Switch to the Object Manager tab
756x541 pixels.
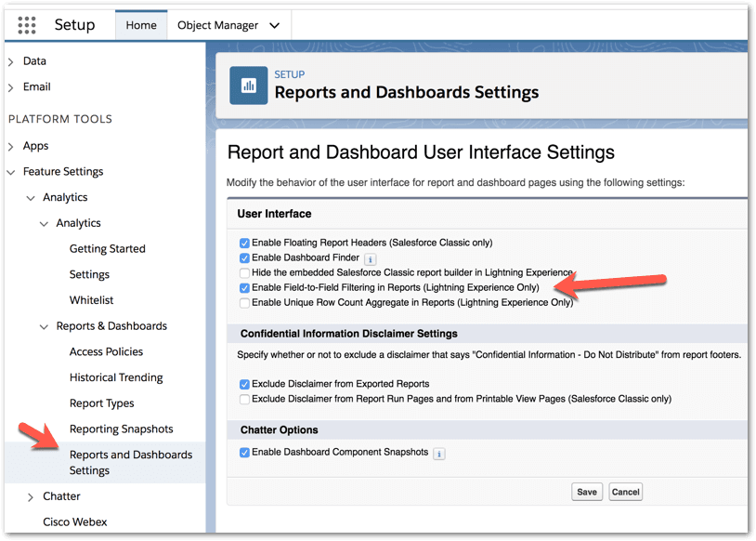coord(218,25)
